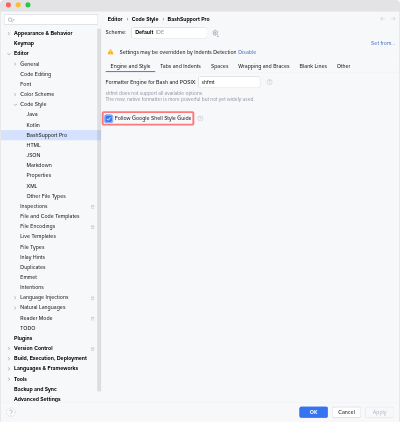
Task: Select XML code style
Action: 32,186
